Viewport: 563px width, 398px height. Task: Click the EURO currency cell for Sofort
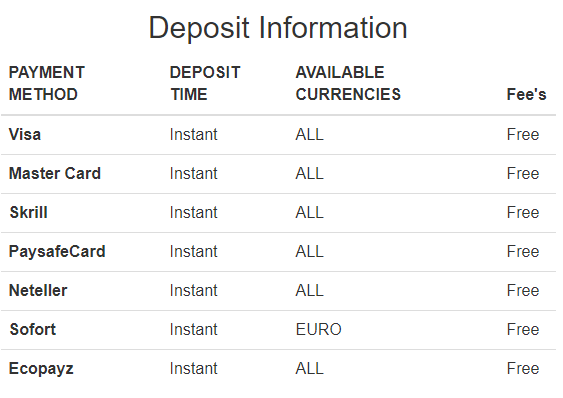point(318,329)
